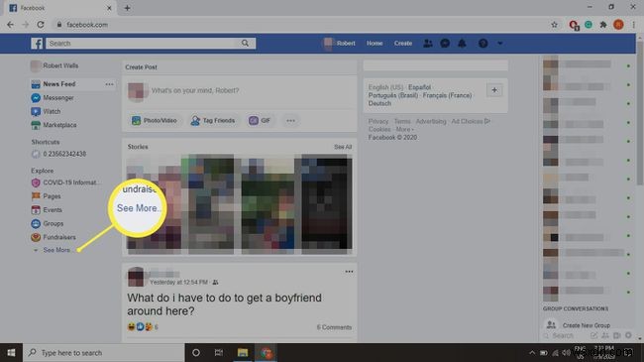Open Task View on the taskbar
Viewport: 644px width, 362px height.
(x=219, y=352)
